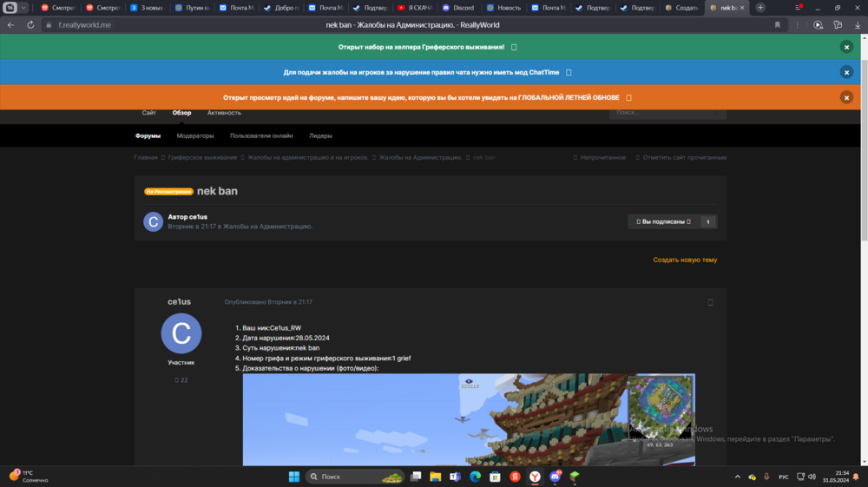
Task: Go to Главная breadcrumb
Action: 146,158
